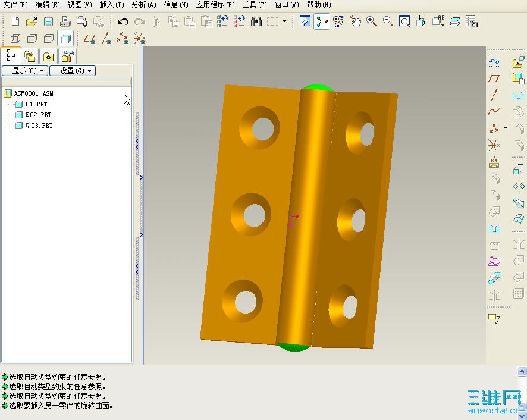527x420 pixels.
Task: Switch to the Folder Browser navigator tab
Action: (30, 56)
